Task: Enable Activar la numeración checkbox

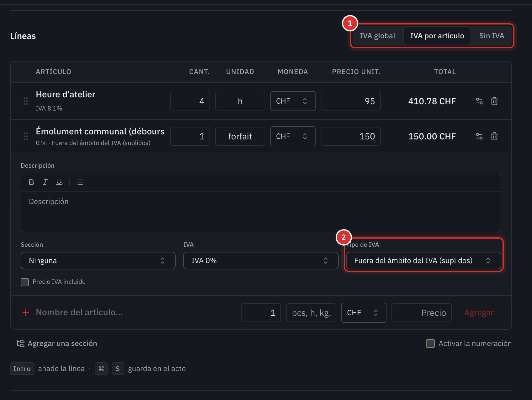Action: pos(430,343)
